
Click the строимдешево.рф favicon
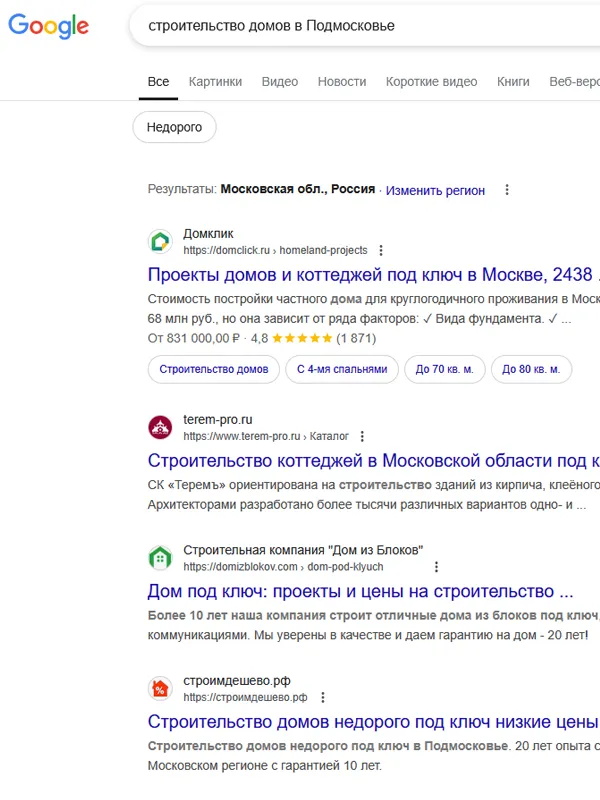click(160, 688)
